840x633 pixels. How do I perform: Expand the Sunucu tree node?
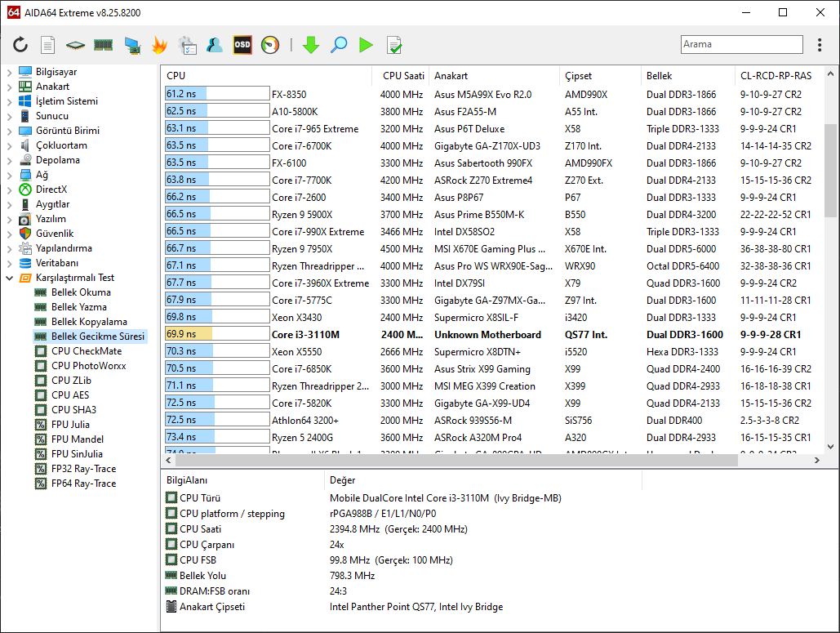9,116
